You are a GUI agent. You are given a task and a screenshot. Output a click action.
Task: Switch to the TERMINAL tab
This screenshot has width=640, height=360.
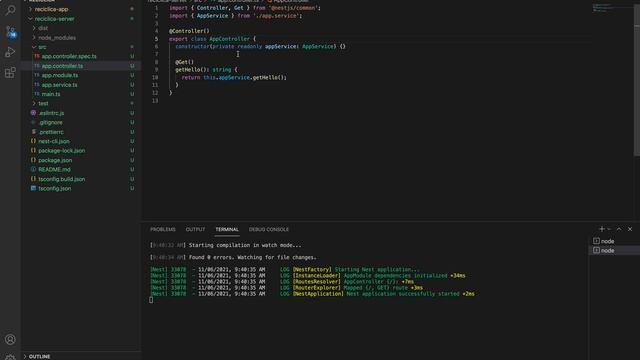[227, 229]
